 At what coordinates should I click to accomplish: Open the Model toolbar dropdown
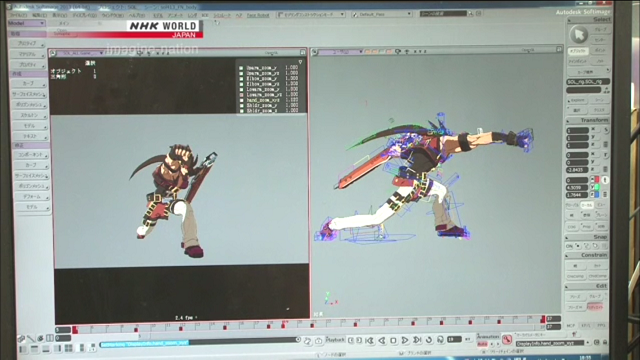(x=27, y=23)
